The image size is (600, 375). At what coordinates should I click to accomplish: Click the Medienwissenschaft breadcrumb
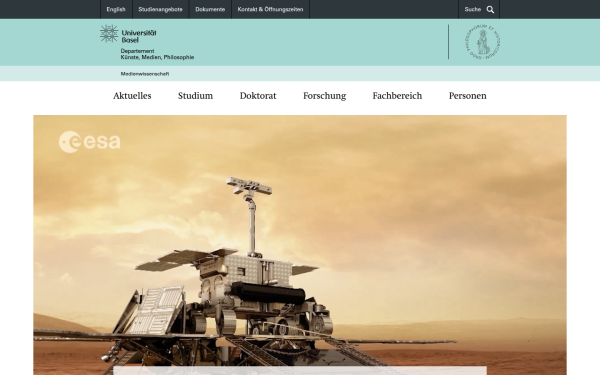(x=145, y=74)
